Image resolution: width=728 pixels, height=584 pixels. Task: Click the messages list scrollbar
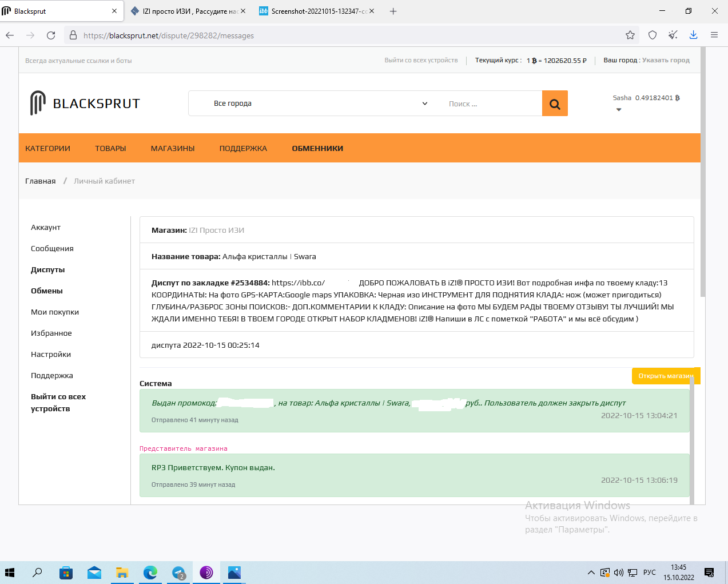[692, 440]
